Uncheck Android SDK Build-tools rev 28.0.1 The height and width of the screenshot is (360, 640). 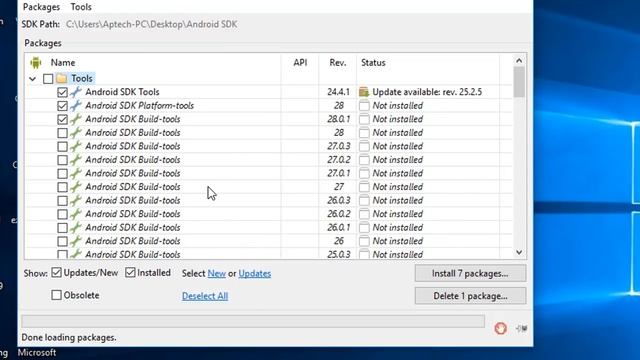pos(62,119)
